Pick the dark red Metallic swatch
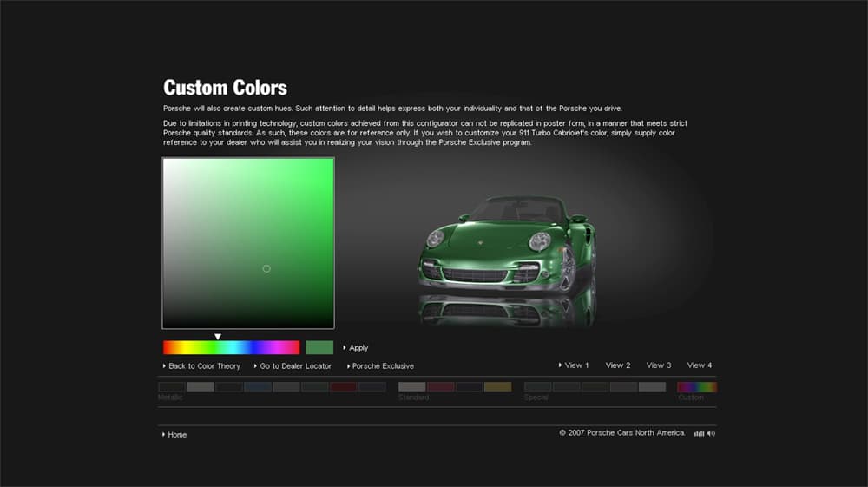Image resolution: width=868 pixels, height=487 pixels. [x=344, y=387]
